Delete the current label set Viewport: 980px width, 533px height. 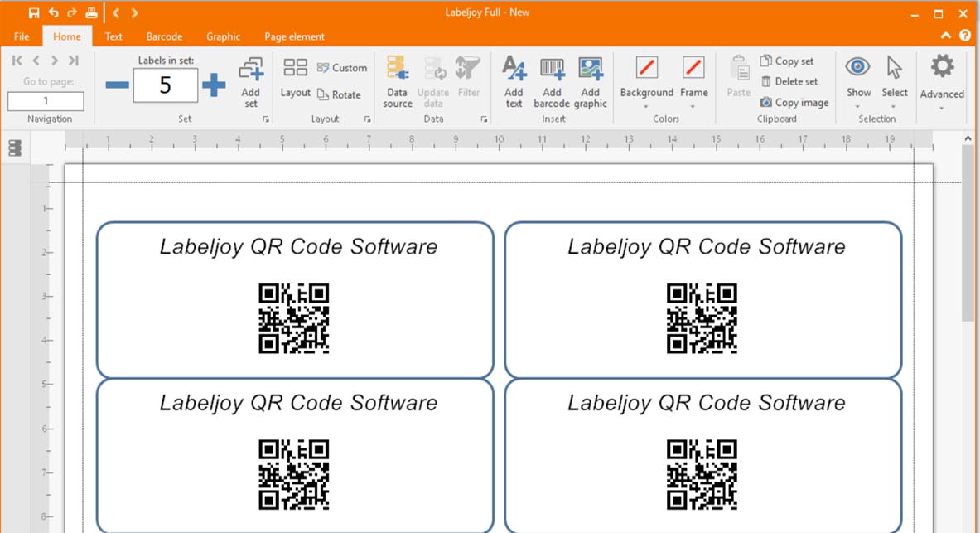click(x=789, y=81)
